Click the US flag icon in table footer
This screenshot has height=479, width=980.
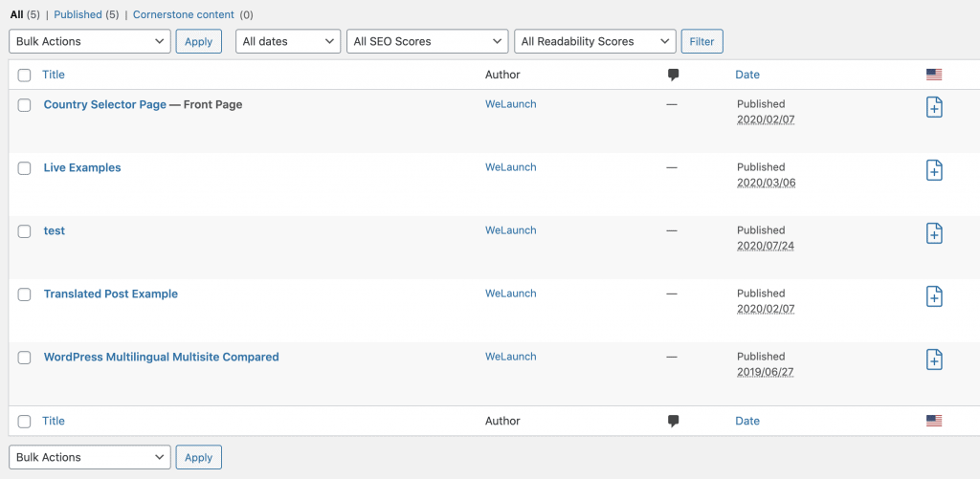click(934, 421)
